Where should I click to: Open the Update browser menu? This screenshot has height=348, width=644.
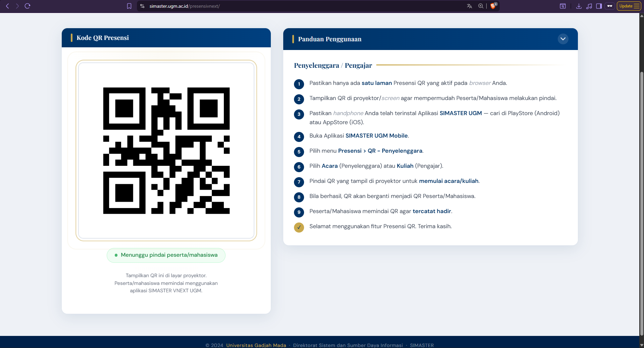click(629, 6)
